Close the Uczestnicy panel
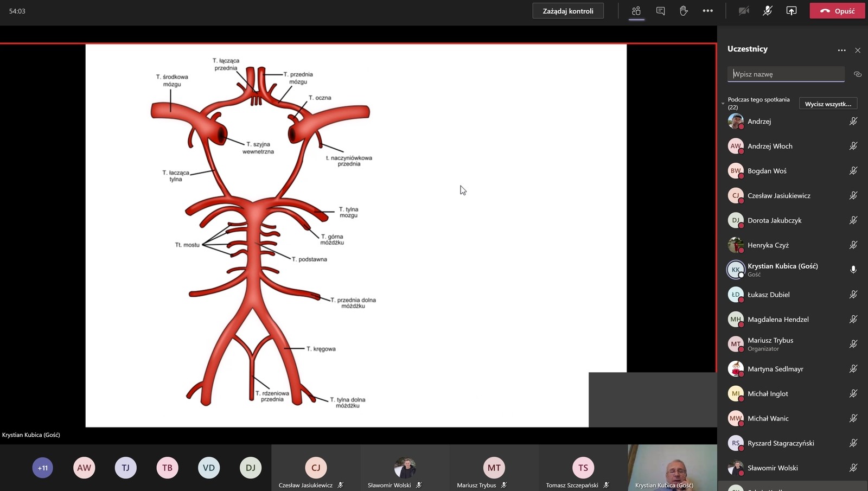 (858, 50)
